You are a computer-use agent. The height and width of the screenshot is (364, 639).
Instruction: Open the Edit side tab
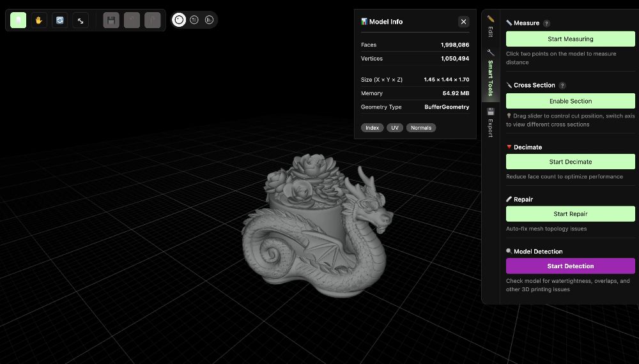tap(491, 27)
